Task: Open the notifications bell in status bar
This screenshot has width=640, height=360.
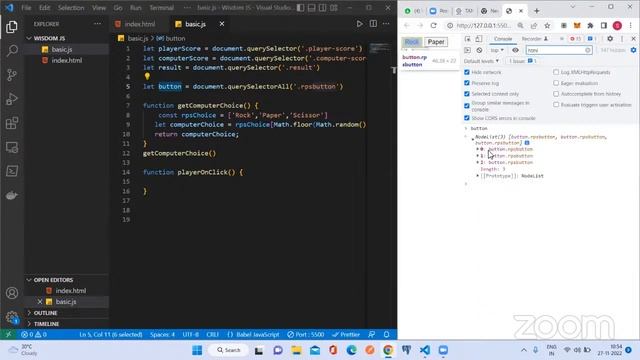Action: pyautogui.click(x=387, y=334)
